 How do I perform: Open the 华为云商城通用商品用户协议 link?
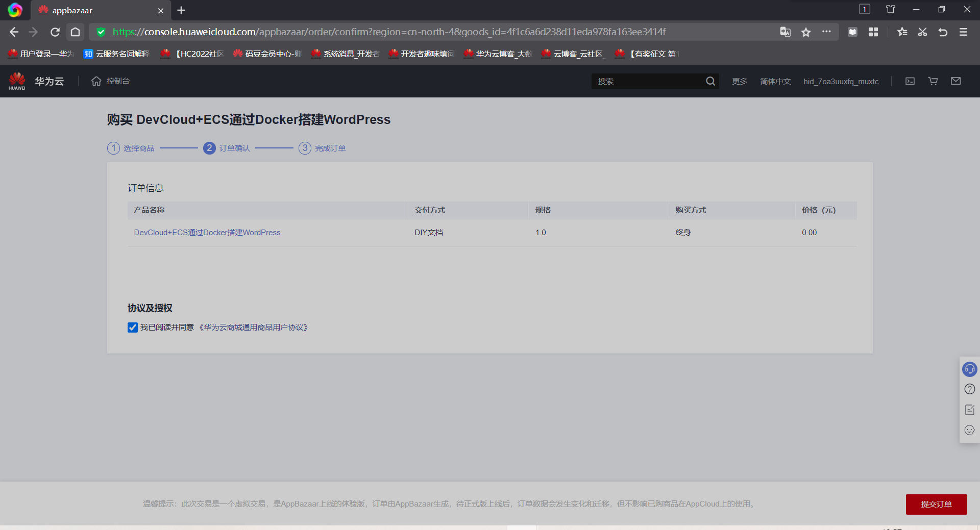coord(253,327)
